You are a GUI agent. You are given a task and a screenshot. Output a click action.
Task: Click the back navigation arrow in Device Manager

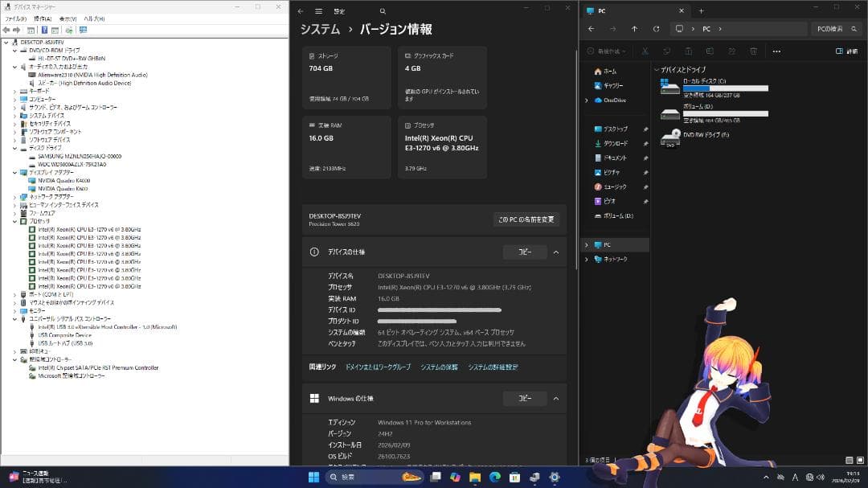click(x=6, y=31)
